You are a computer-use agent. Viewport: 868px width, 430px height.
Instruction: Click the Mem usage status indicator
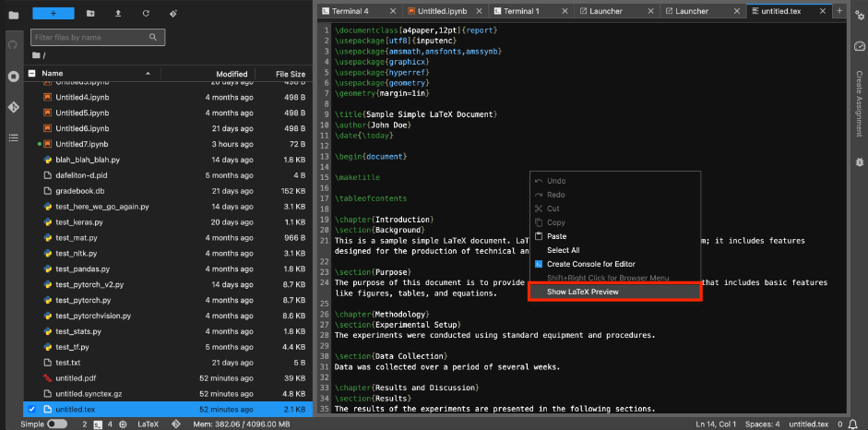pyautogui.click(x=242, y=424)
